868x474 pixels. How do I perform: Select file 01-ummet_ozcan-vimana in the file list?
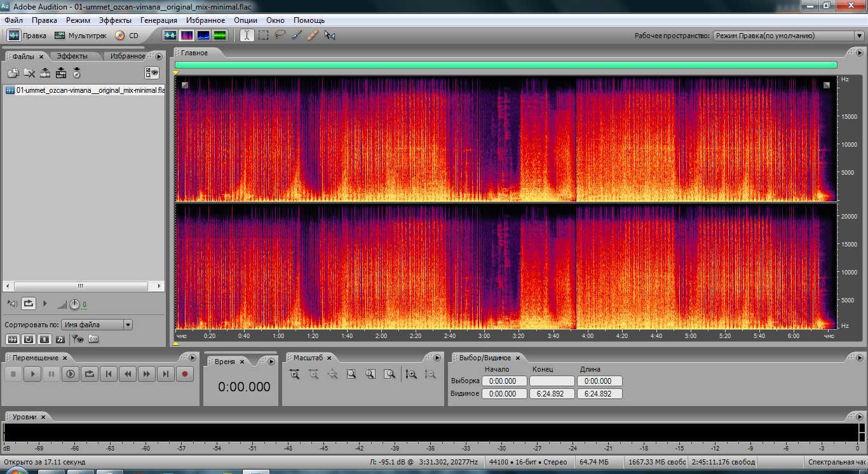pyautogui.click(x=85, y=90)
